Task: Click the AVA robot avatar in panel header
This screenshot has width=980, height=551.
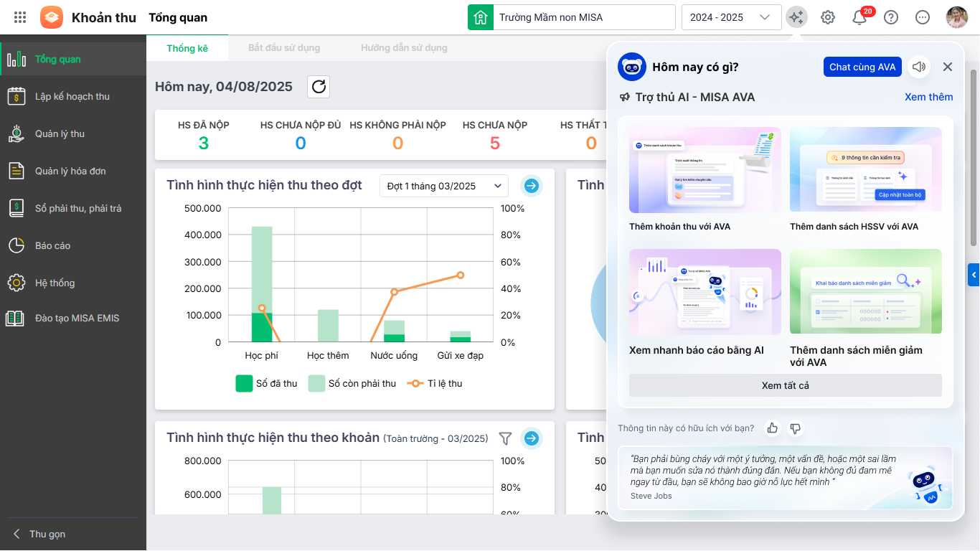Action: (x=632, y=67)
